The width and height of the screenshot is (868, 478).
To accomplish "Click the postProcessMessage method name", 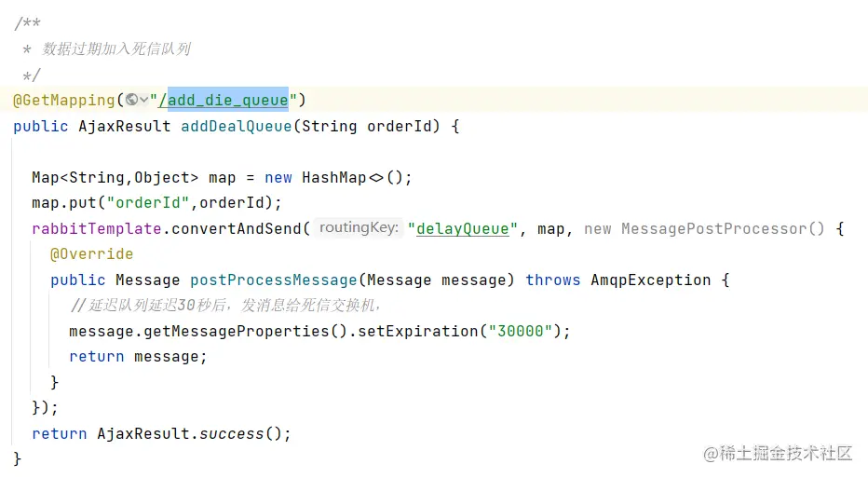I will tap(274, 280).
